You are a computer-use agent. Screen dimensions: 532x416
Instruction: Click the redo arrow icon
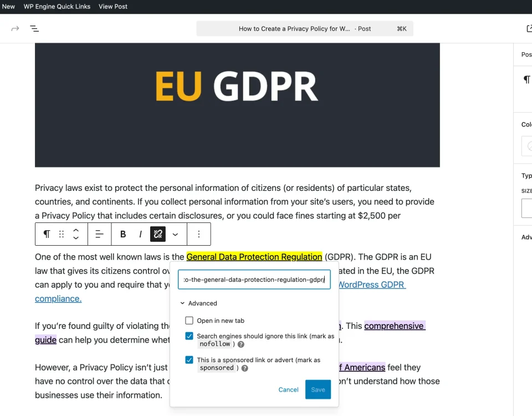15,28
